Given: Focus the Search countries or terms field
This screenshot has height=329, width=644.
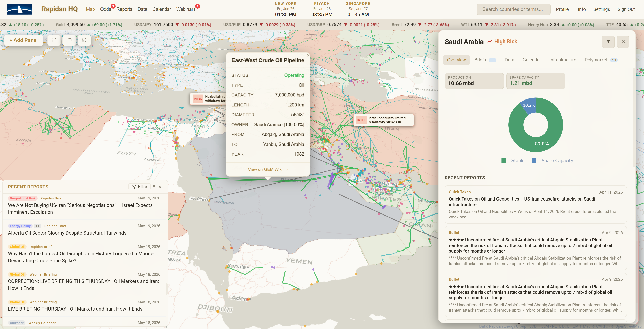Looking at the screenshot, I should (x=513, y=9).
